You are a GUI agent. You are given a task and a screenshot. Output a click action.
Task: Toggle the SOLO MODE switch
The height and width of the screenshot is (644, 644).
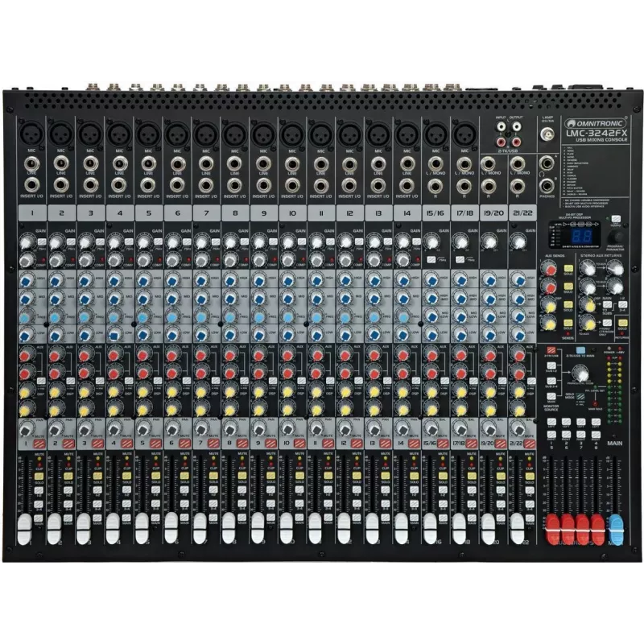(580, 397)
